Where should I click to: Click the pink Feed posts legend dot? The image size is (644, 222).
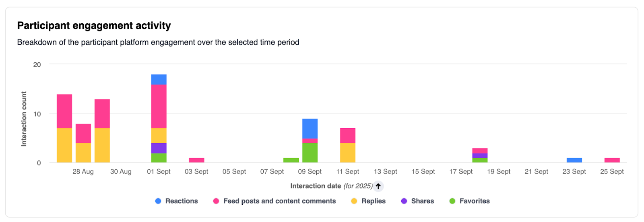coord(216,201)
